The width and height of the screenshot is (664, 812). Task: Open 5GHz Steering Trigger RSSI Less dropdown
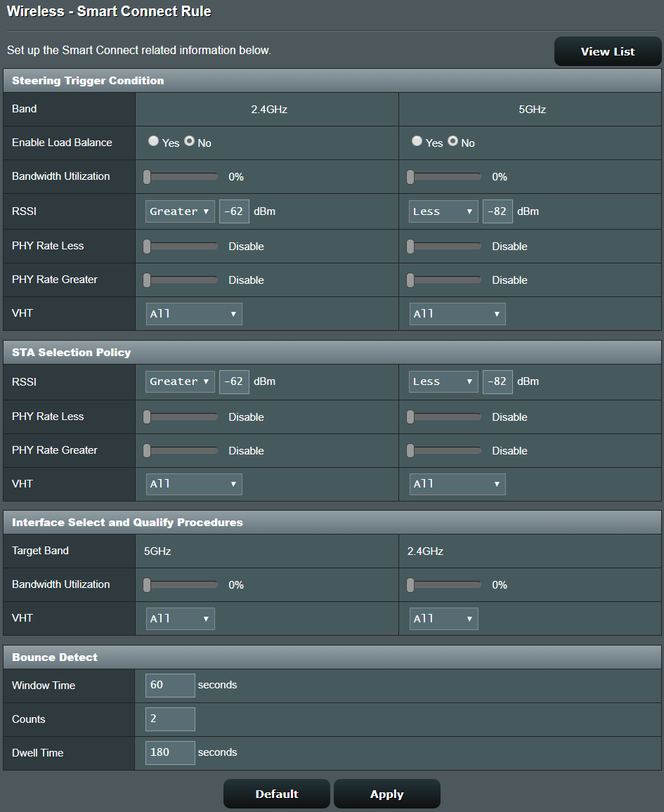(443, 211)
